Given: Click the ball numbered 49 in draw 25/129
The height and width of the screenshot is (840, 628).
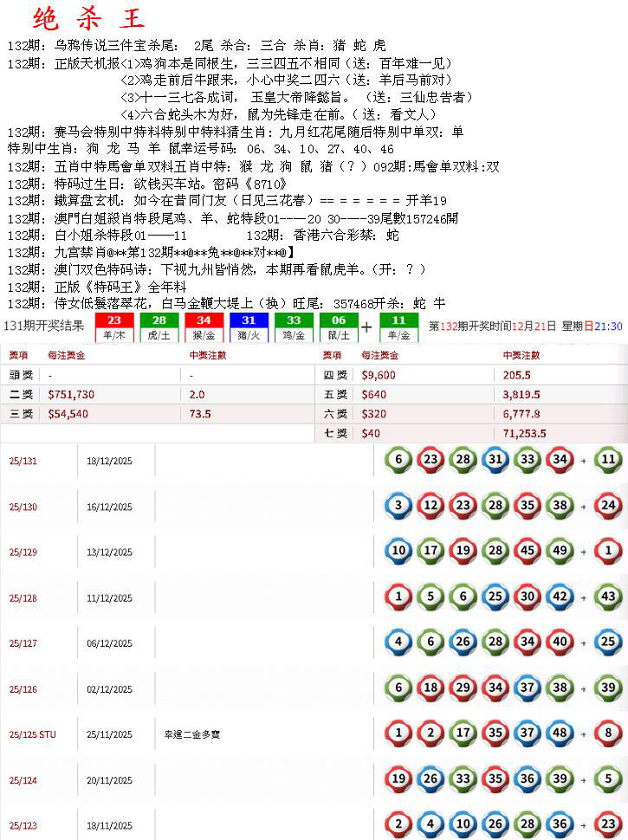Looking at the screenshot, I should 559,551.
